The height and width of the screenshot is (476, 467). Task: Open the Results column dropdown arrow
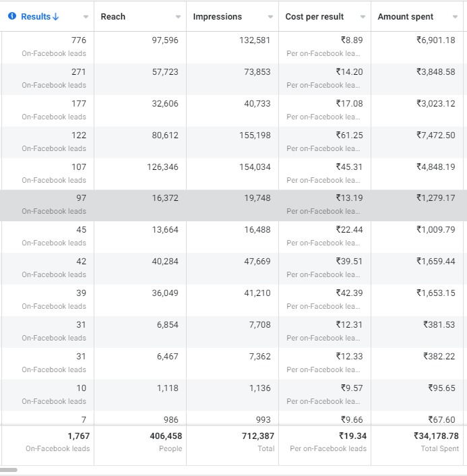click(x=86, y=17)
